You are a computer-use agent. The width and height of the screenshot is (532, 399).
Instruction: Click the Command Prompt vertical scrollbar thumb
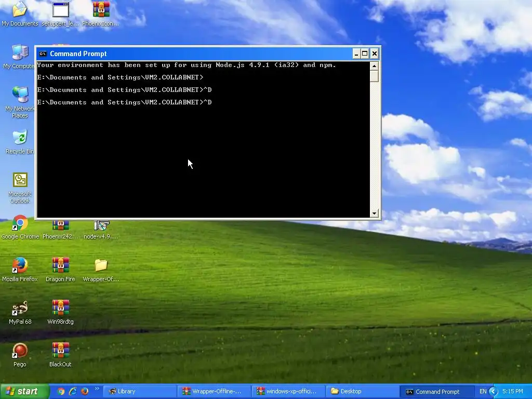374,76
